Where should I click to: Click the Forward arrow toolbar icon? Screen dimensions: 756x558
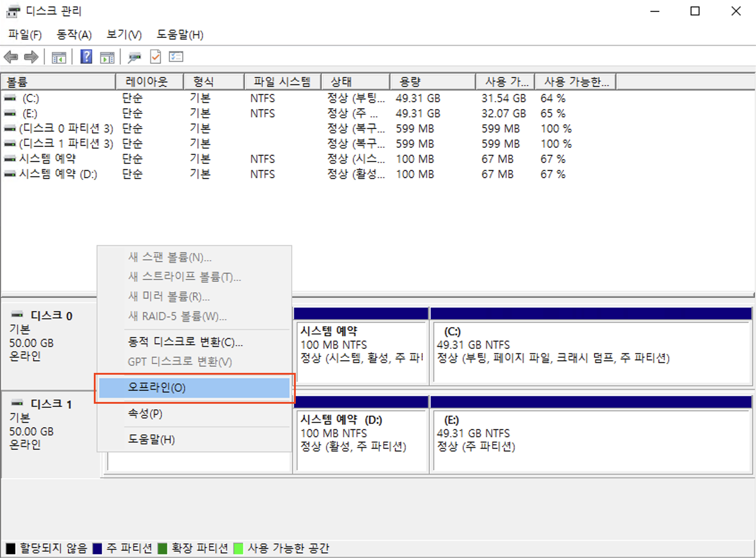point(31,57)
